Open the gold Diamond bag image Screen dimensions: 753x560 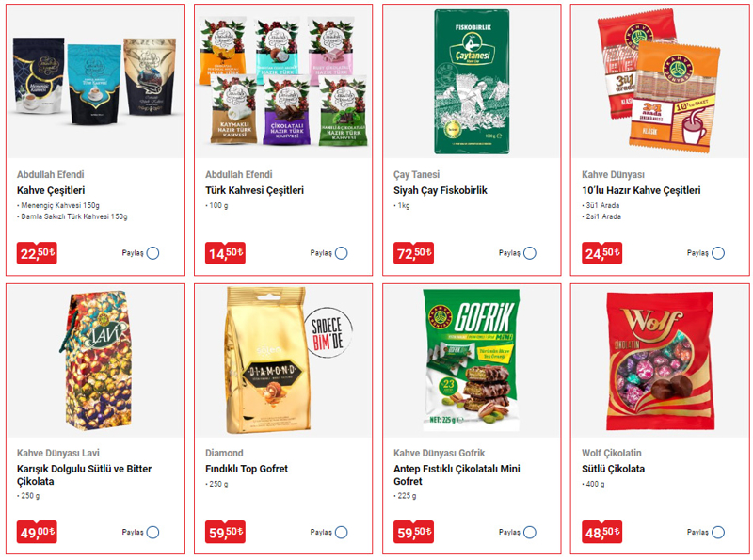(x=267, y=360)
